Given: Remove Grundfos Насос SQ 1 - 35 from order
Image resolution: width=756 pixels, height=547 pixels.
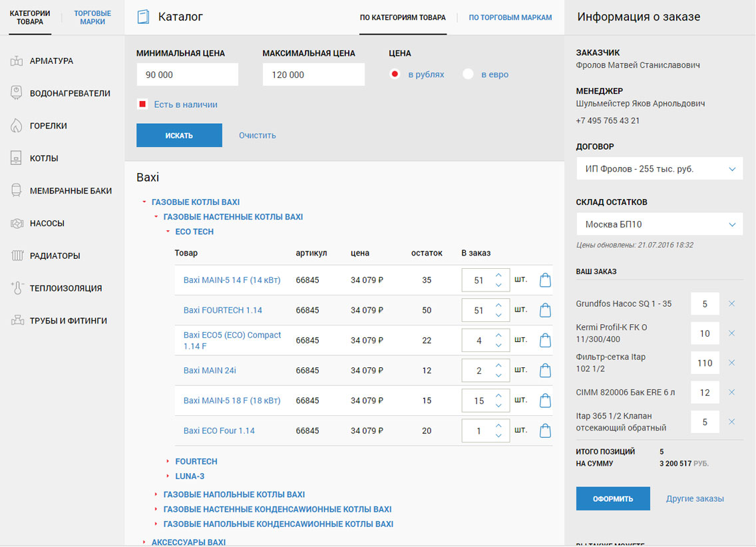Looking at the screenshot, I should point(731,303).
